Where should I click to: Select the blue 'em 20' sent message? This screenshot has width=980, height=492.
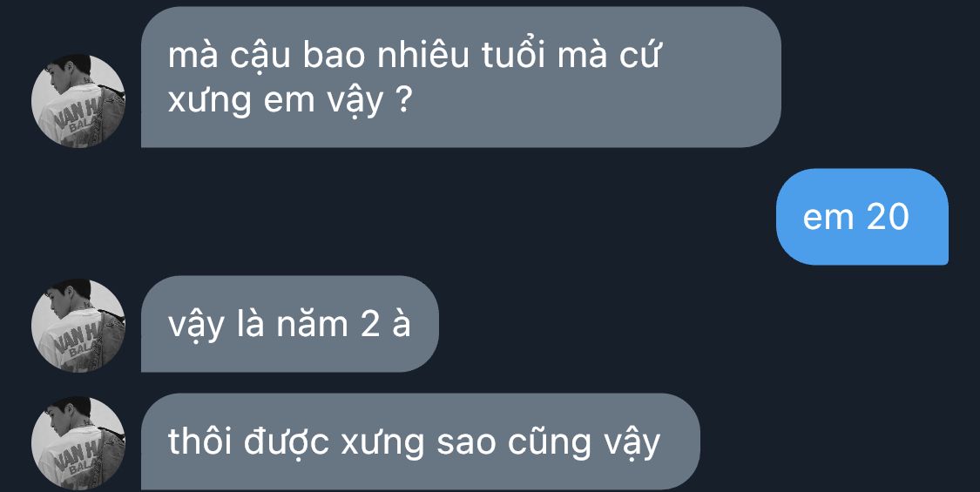(x=862, y=217)
